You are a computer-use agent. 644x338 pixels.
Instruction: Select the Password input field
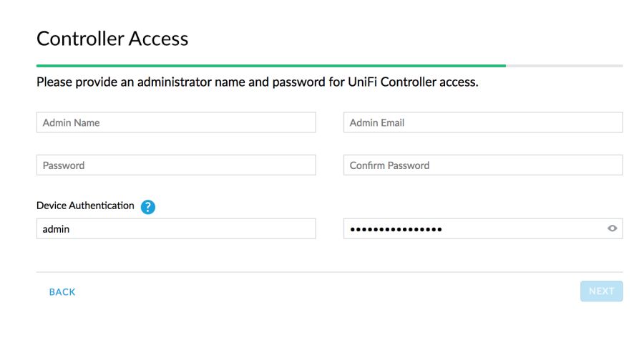(x=176, y=165)
